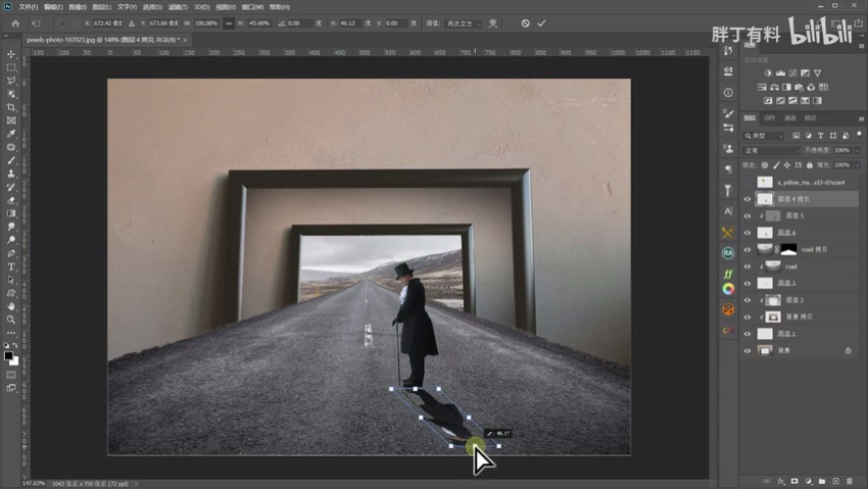This screenshot has height=489, width=868.
Task: Expand the layer filter type dropdown
Action: pyautogui.click(x=765, y=135)
